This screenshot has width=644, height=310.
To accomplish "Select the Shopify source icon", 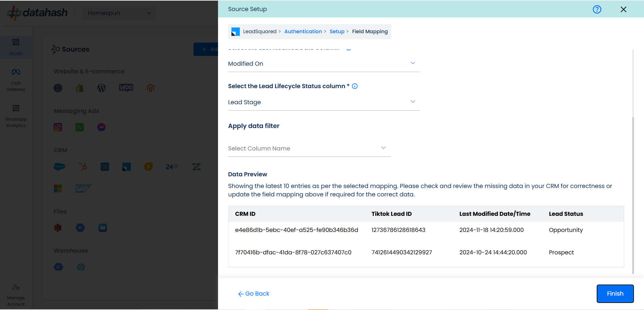I will click(79, 88).
